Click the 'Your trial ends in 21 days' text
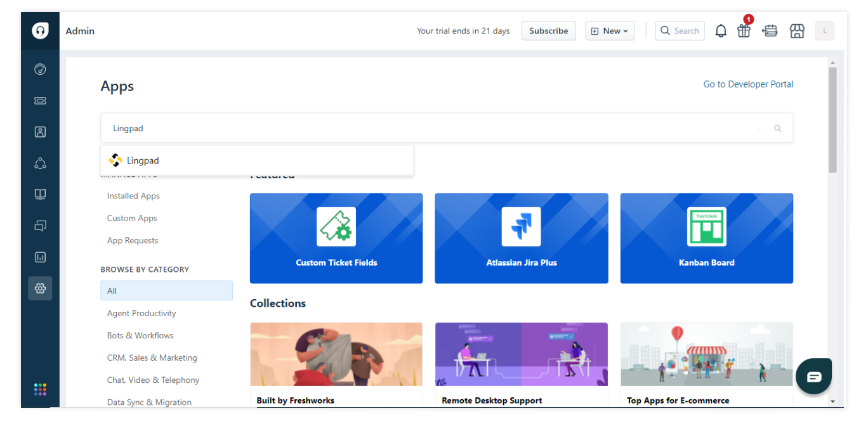868x424 pixels. point(463,31)
